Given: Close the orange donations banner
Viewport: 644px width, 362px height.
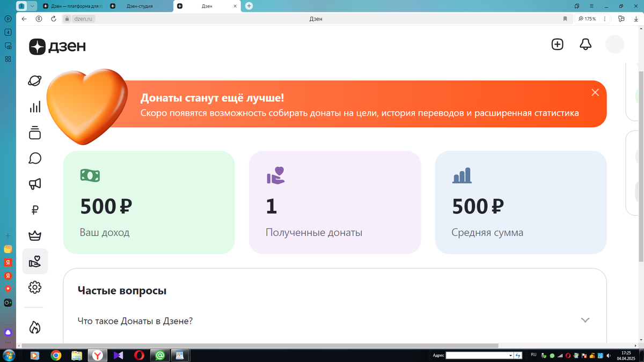Looking at the screenshot, I should coord(595,92).
